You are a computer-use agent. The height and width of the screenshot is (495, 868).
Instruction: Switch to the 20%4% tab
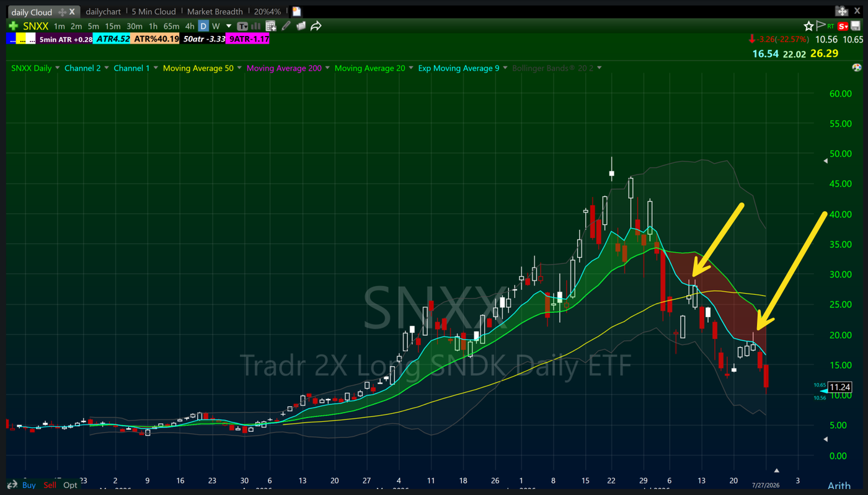[267, 12]
